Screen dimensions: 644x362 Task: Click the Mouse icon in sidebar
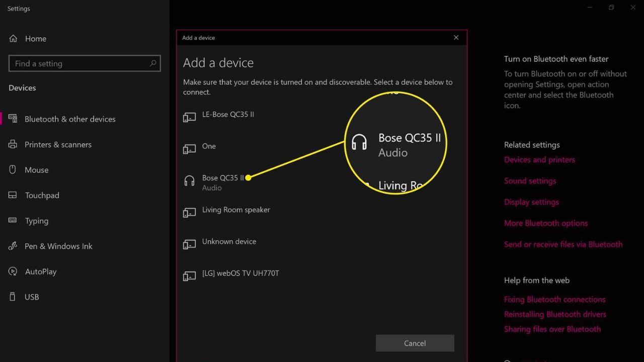pyautogui.click(x=13, y=169)
